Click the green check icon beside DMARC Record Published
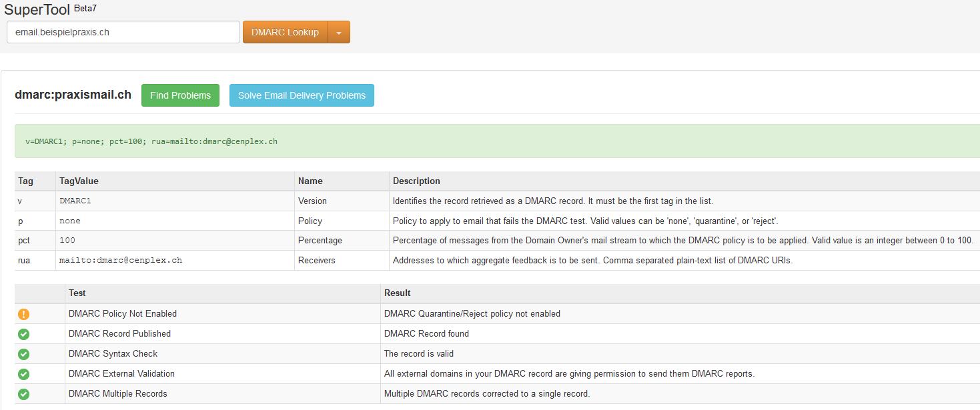The width and height of the screenshot is (980, 410). [x=24, y=334]
